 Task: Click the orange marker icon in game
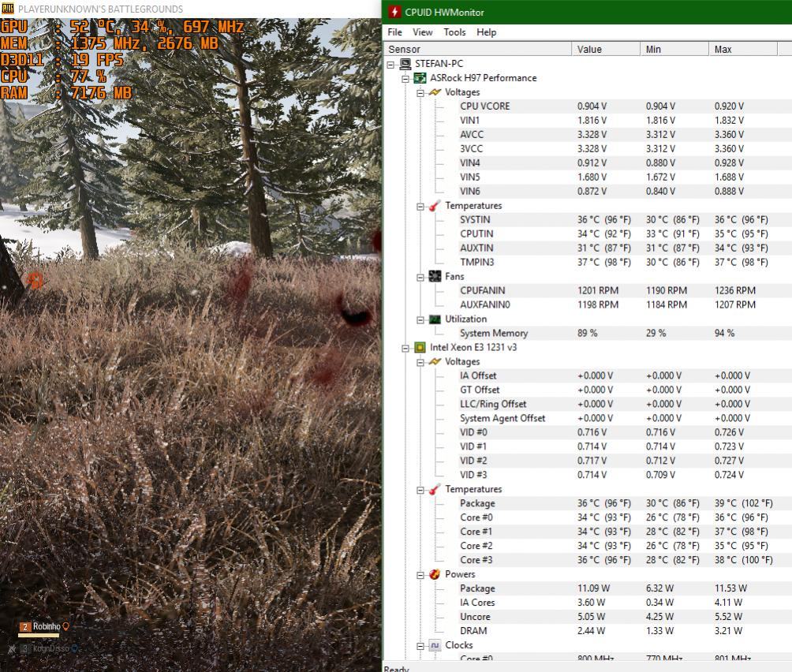pyautogui.click(x=35, y=280)
